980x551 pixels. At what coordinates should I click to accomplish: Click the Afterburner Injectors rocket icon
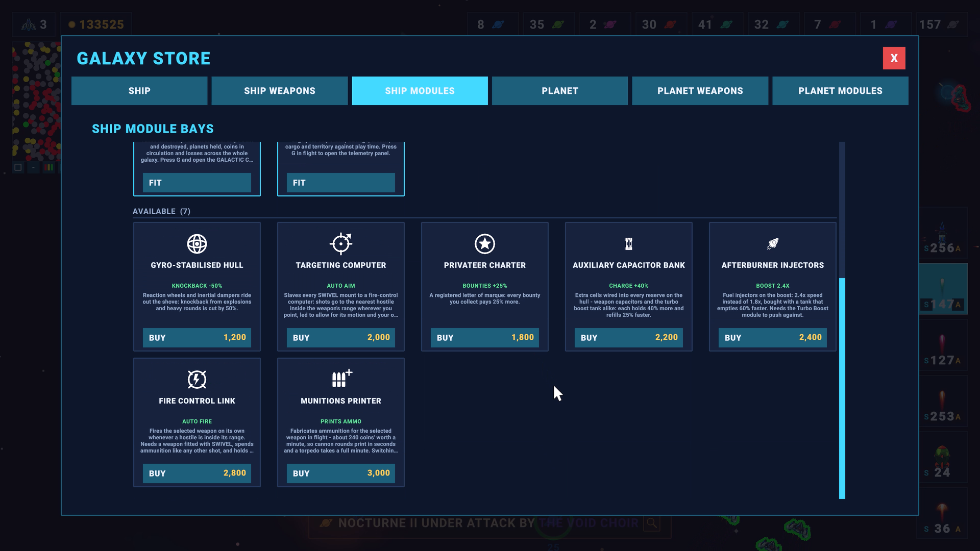pyautogui.click(x=773, y=244)
